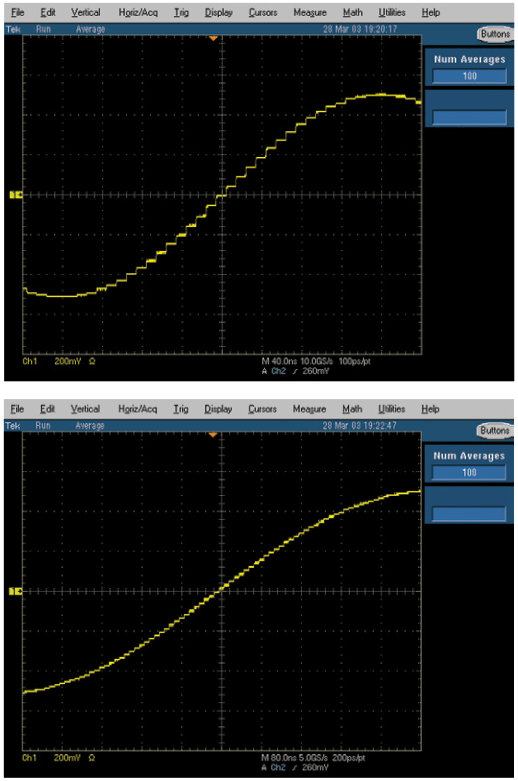Image resolution: width=518 pixels, height=781 pixels.
Task: Click orange trigger marker atop upper graticule
Action: click(x=213, y=38)
